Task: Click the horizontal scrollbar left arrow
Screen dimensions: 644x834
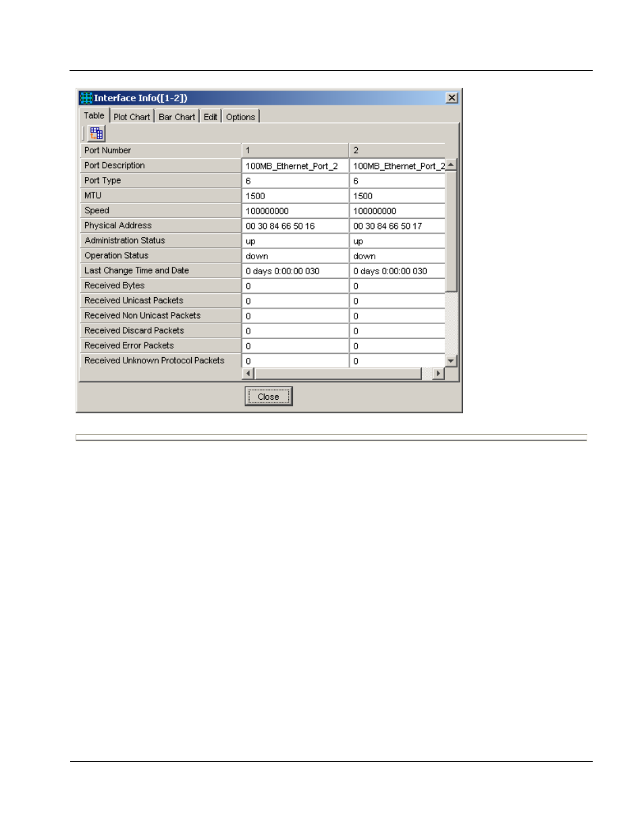Action: [248, 373]
